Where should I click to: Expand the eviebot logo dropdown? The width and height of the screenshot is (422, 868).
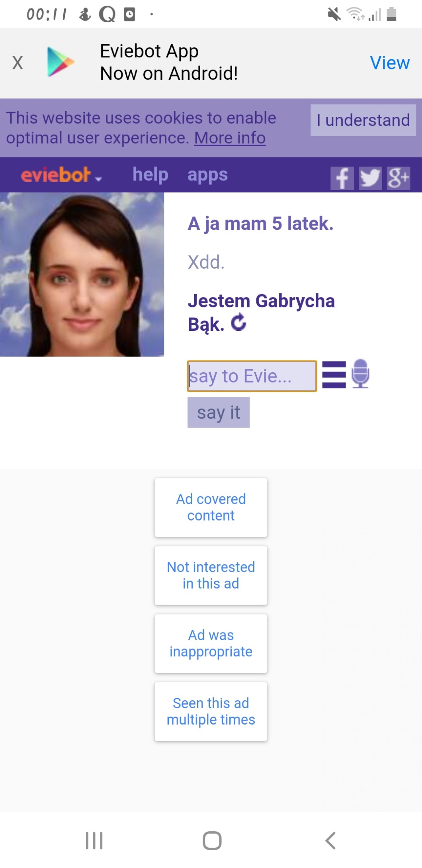(x=61, y=175)
